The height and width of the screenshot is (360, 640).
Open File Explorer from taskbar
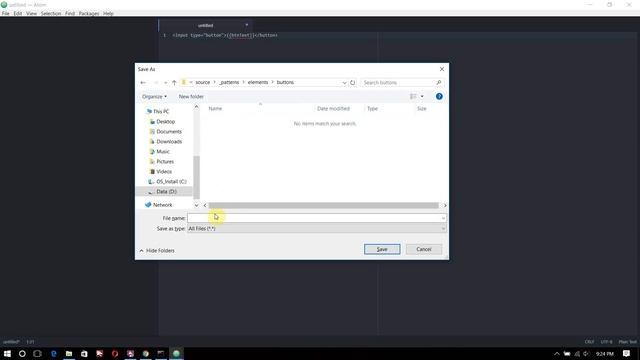pos(69,353)
